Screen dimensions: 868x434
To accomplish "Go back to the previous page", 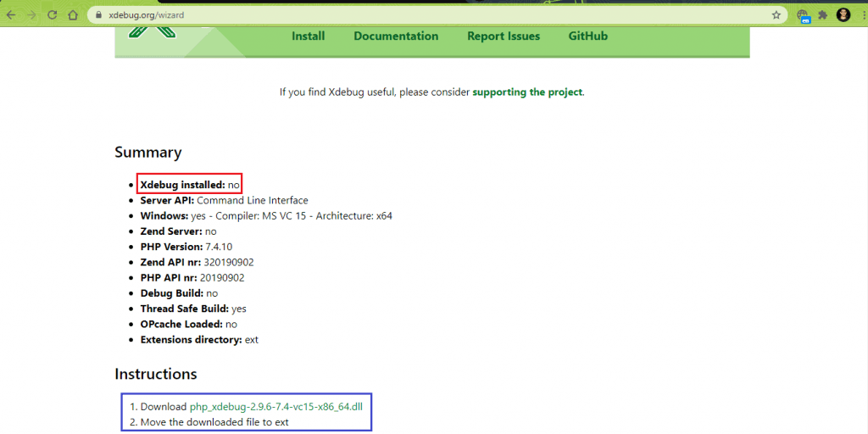I will (10, 15).
